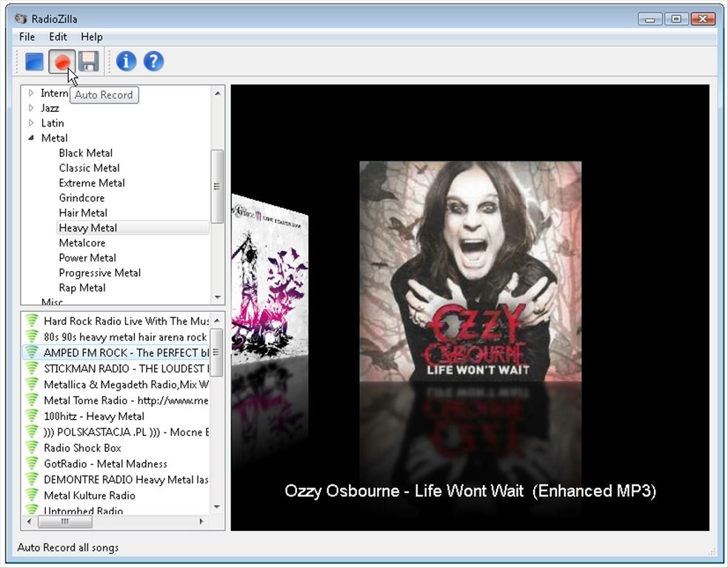
Task: Click signal icon beside DEMONTRE RADIO
Action: 32,479
